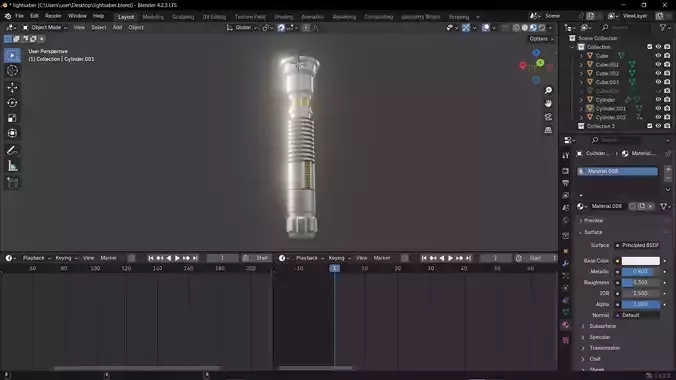Open the Render menu
The image size is (676, 380).
[x=53, y=16]
